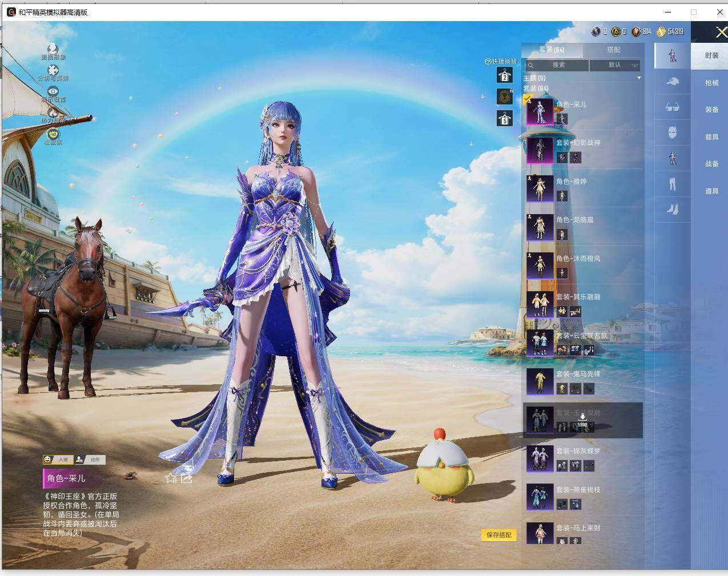Screen dimensions: 728x576
Task: Click the 套装(64) section header
Action: (536, 88)
